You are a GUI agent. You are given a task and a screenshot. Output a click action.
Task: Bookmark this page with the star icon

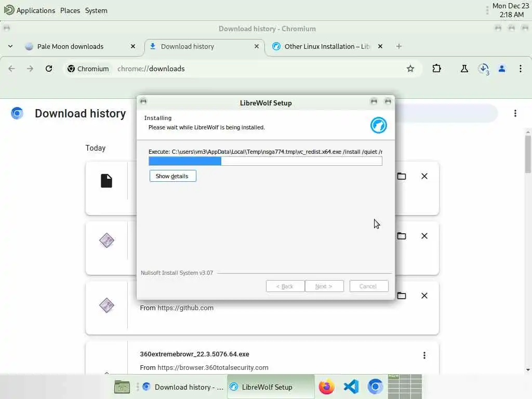pyautogui.click(x=410, y=69)
